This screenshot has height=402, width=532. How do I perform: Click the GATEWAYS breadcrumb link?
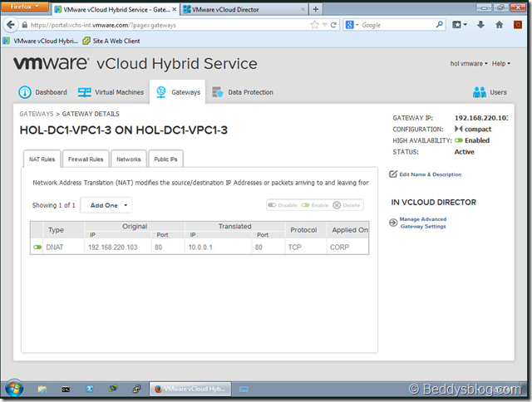tap(37, 114)
